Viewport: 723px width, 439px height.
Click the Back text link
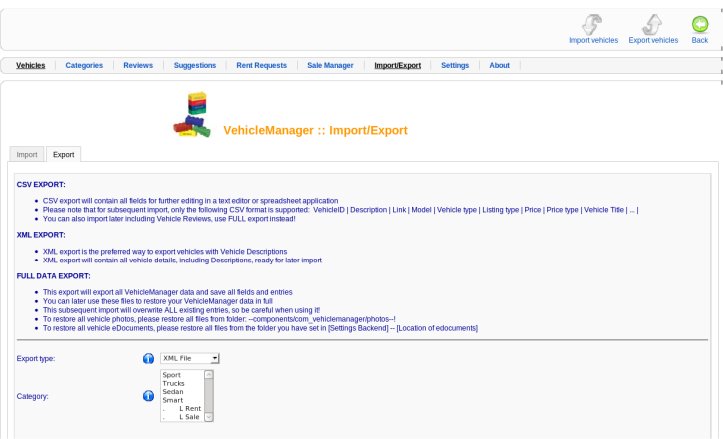point(699,41)
